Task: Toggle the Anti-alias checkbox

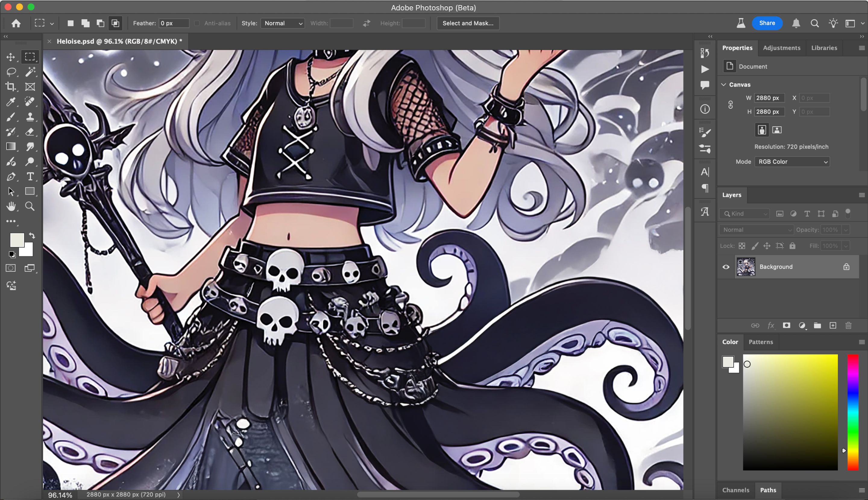Action: (197, 23)
